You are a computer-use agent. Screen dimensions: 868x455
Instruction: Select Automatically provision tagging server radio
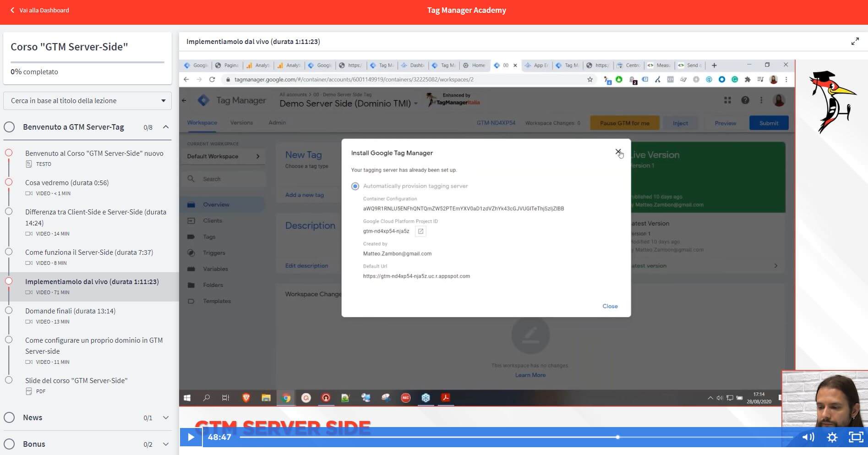(355, 186)
